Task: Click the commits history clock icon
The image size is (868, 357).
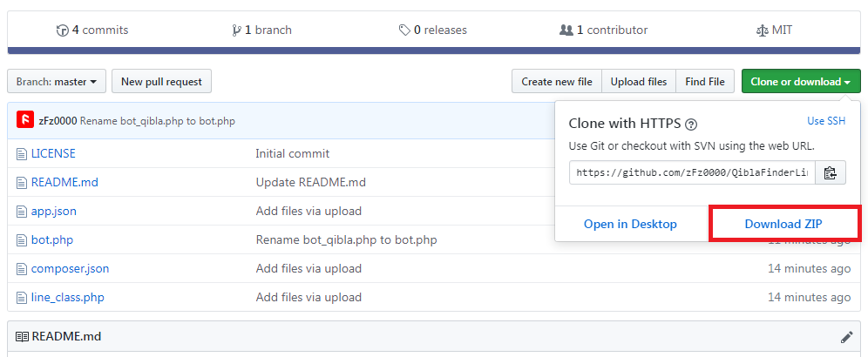Action: [62, 30]
